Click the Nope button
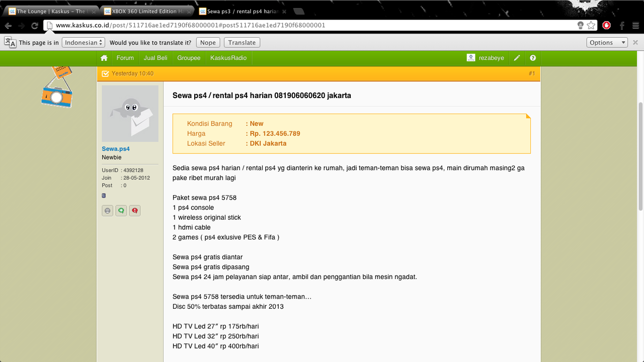 208,42
